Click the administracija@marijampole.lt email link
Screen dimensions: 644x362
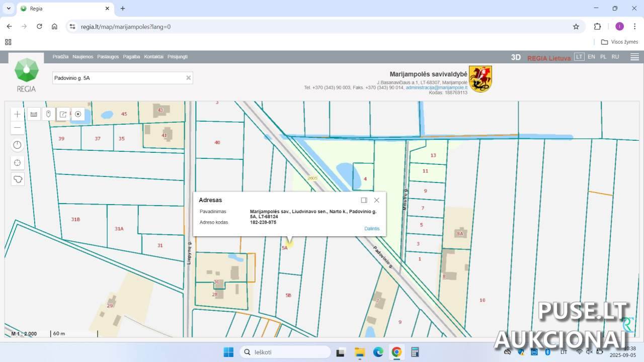(436, 87)
